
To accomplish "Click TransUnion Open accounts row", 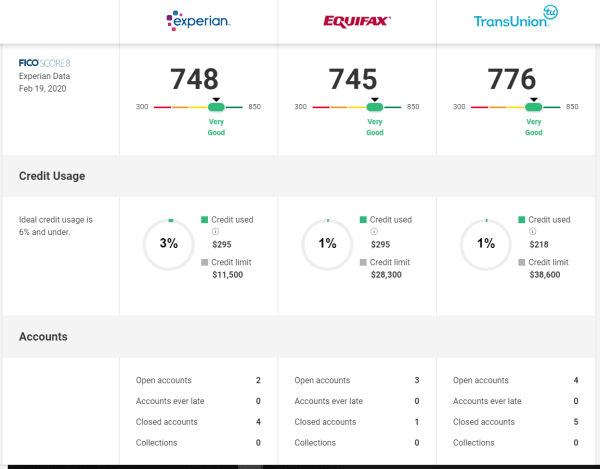I will [515, 380].
